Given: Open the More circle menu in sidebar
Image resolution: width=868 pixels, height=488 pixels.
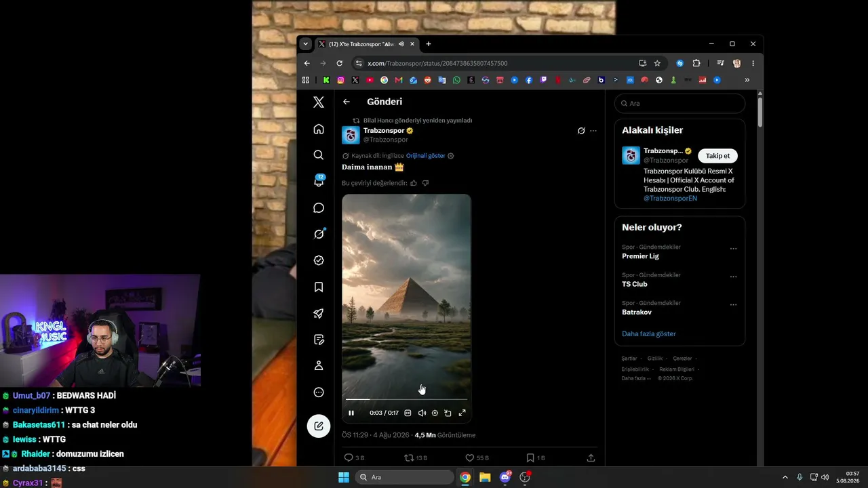Looking at the screenshot, I should pos(319,392).
